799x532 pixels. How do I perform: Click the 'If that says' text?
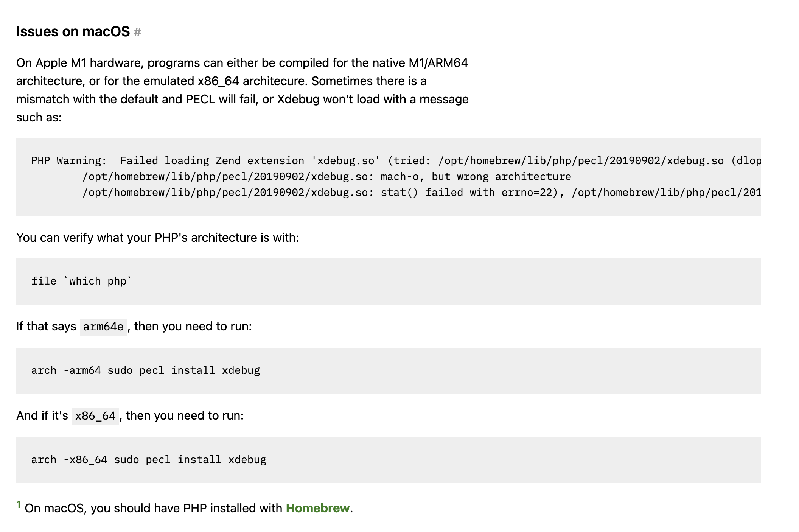point(46,326)
